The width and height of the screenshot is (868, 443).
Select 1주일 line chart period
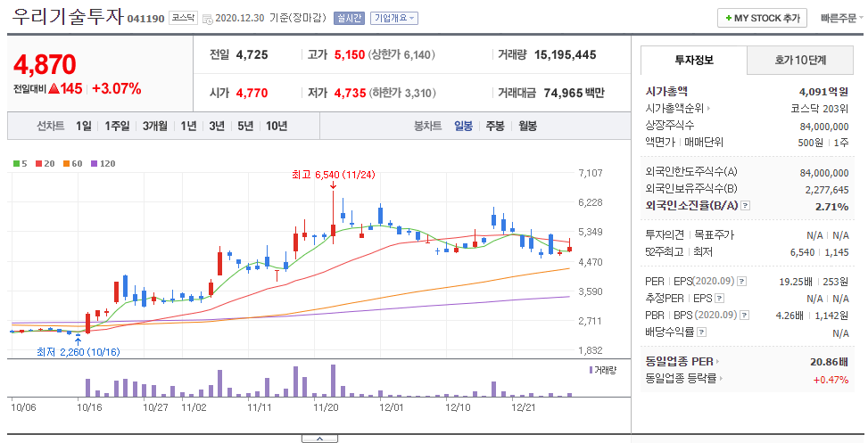click(117, 126)
